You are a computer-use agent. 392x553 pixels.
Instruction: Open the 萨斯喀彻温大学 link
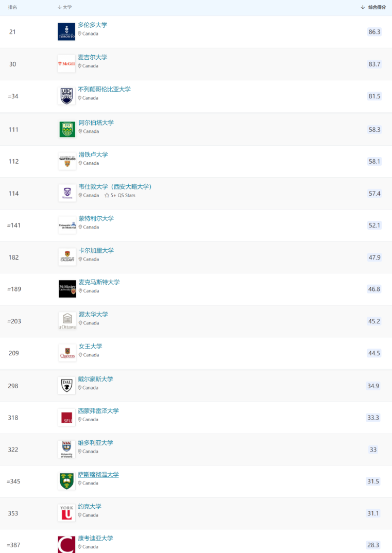click(x=98, y=474)
